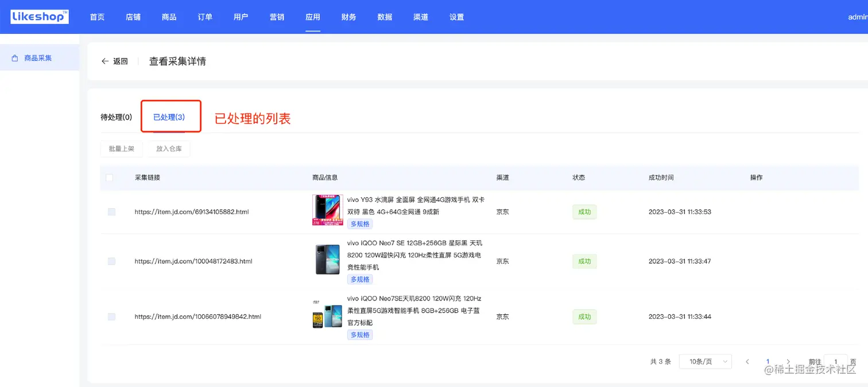
Task: Click the 放入仓库 button
Action: coord(169,148)
